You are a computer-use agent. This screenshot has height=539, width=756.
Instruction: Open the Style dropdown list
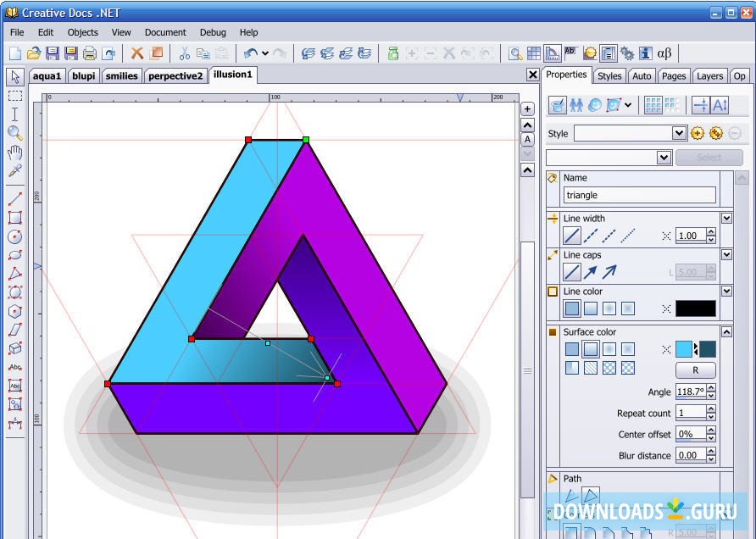click(x=679, y=133)
